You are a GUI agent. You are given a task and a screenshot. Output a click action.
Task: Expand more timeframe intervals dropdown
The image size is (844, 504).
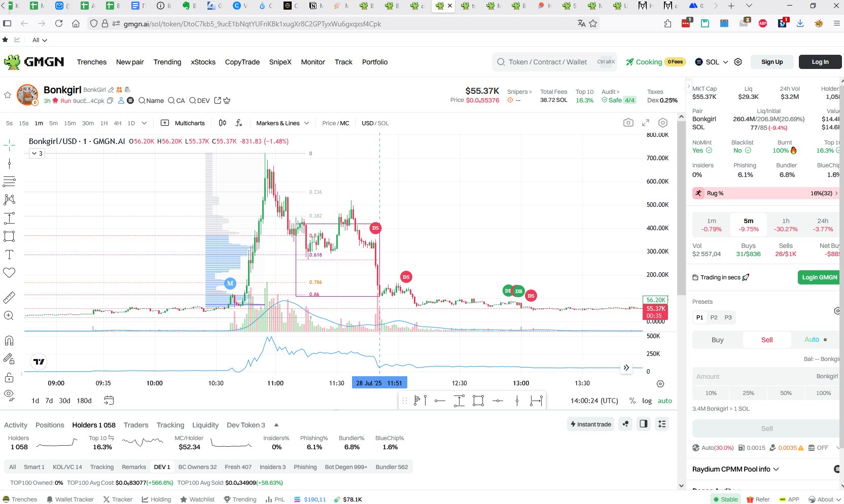pyautogui.click(x=144, y=123)
